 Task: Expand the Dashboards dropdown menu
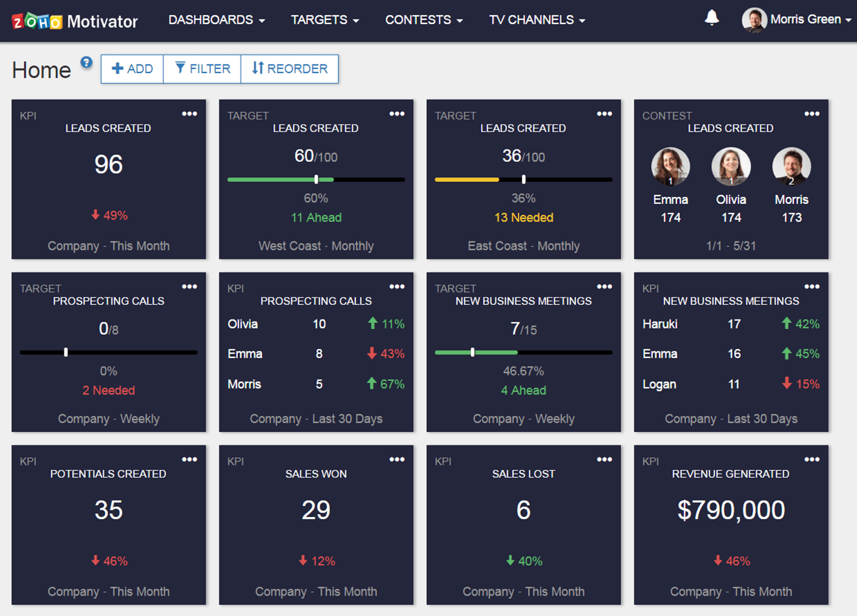coord(216,20)
